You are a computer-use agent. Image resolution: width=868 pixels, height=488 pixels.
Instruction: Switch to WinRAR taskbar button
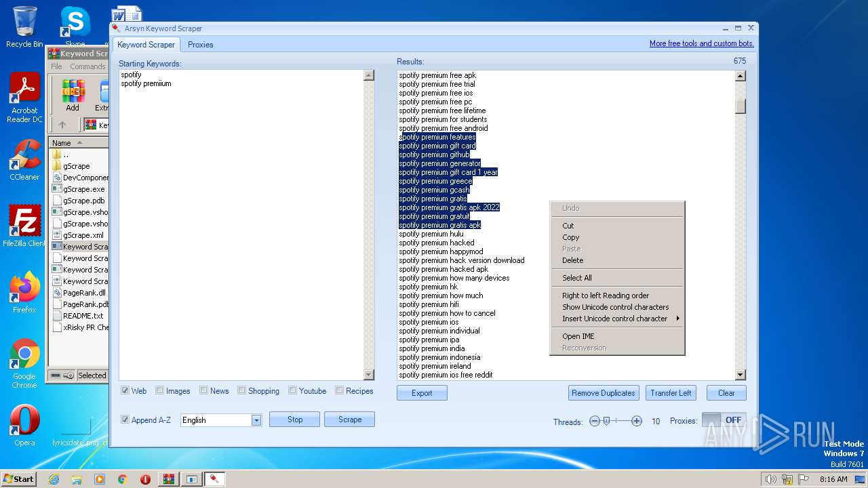(169, 479)
